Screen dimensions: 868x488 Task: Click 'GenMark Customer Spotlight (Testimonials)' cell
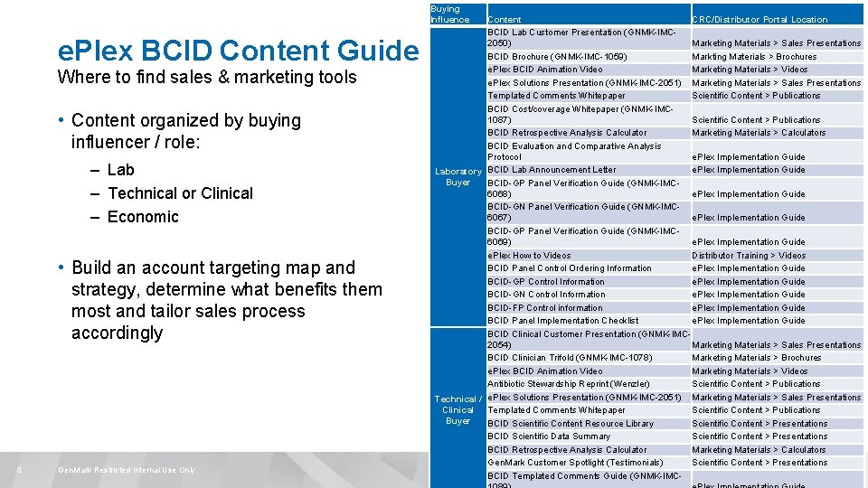point(589,463)
